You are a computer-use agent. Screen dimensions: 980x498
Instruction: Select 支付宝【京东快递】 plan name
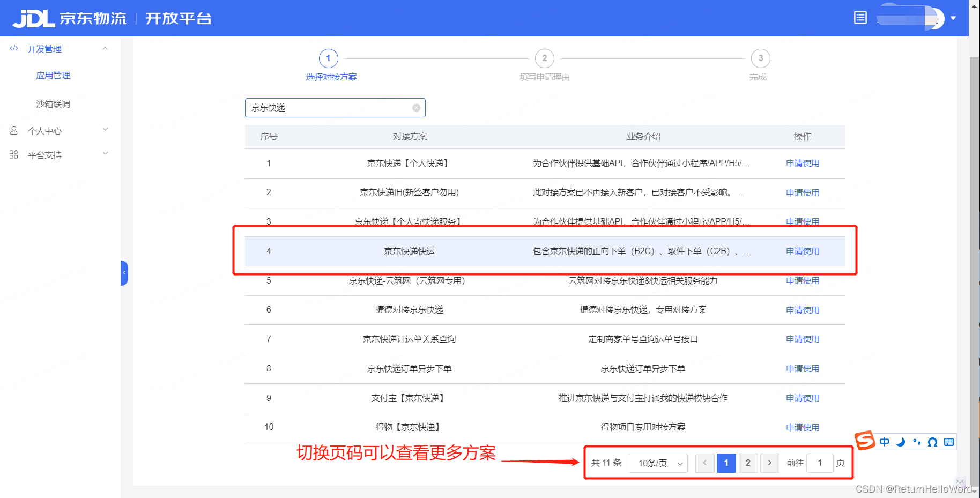(410, 398)
